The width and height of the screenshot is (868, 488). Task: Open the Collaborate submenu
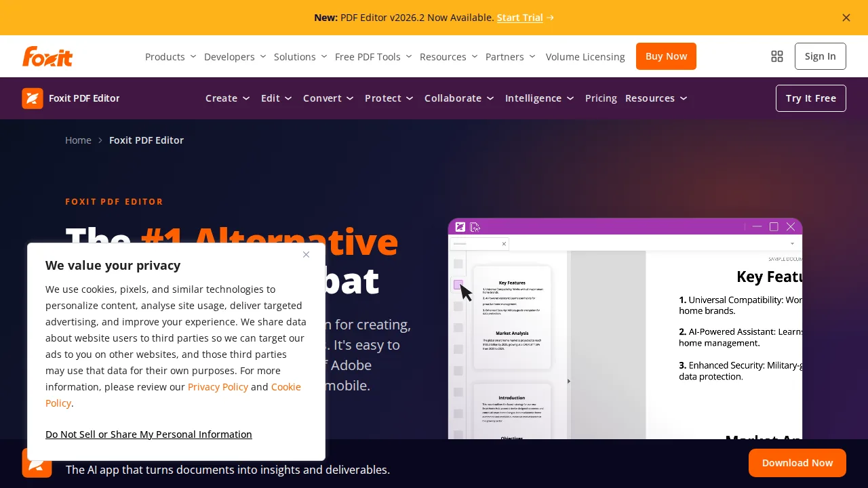460,98
